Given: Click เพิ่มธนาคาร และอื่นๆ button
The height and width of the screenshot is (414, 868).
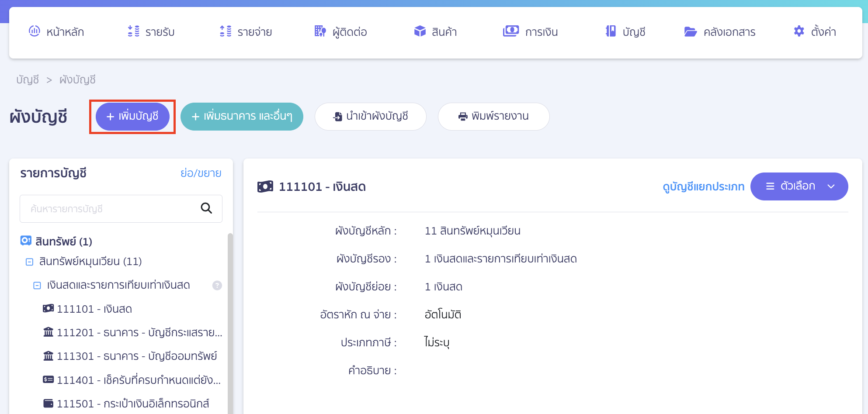Looking at the screenshot, I should pyautogui.click(x=242, y=117).
